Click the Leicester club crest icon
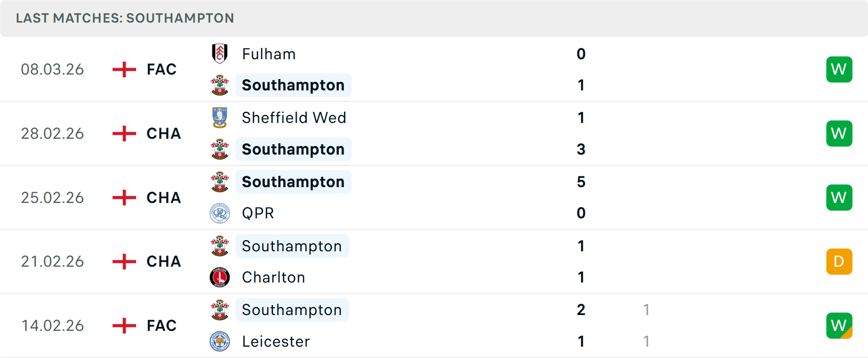The width and height of the screenshot is (868, 358). [x=220, y=341]
